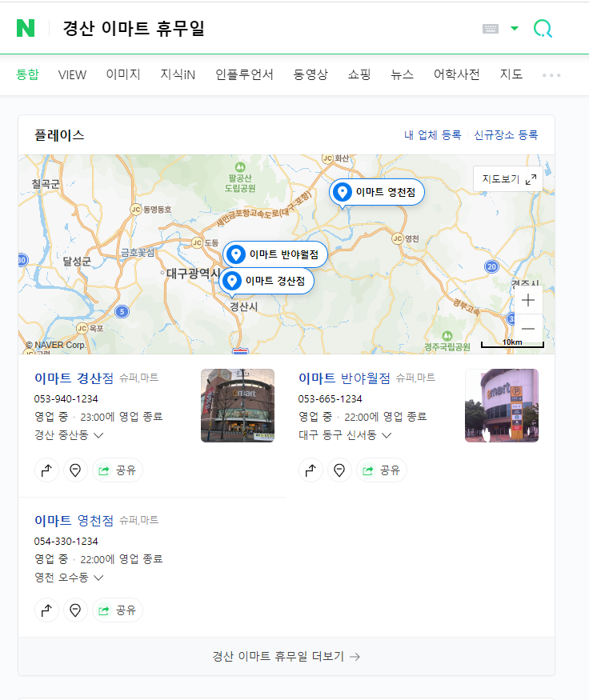Share the 이마트 영천점 listing
Viewport: 589px width, 700px height.
118,610
